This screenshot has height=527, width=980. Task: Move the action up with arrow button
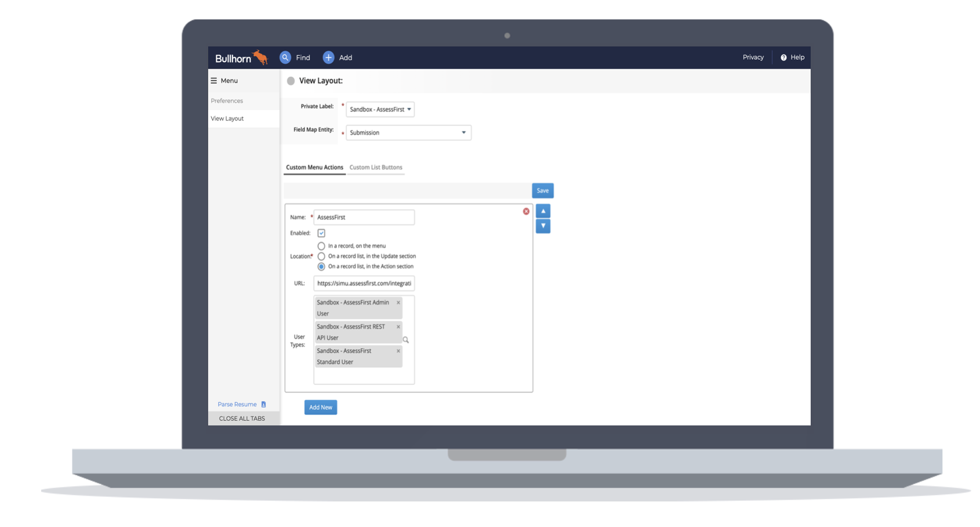coord(543,211)
